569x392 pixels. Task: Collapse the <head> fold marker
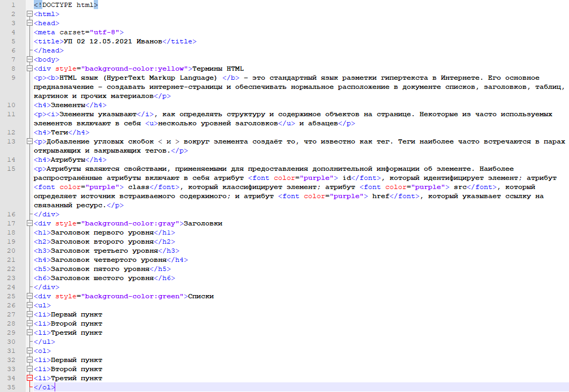[30, 23]
